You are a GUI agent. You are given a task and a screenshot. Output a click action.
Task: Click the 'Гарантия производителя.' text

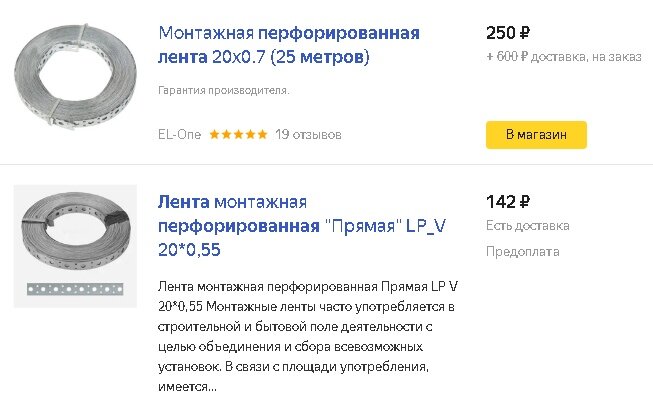pos(224,90)
